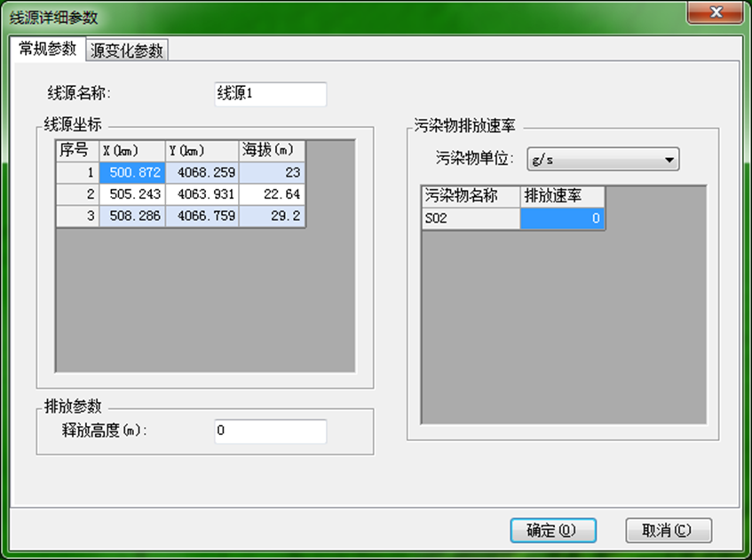The width and height of the screenshot is (752, 560).
Task: Switch to the 源变化参数 tab
Action: click(x=128, y=51)
